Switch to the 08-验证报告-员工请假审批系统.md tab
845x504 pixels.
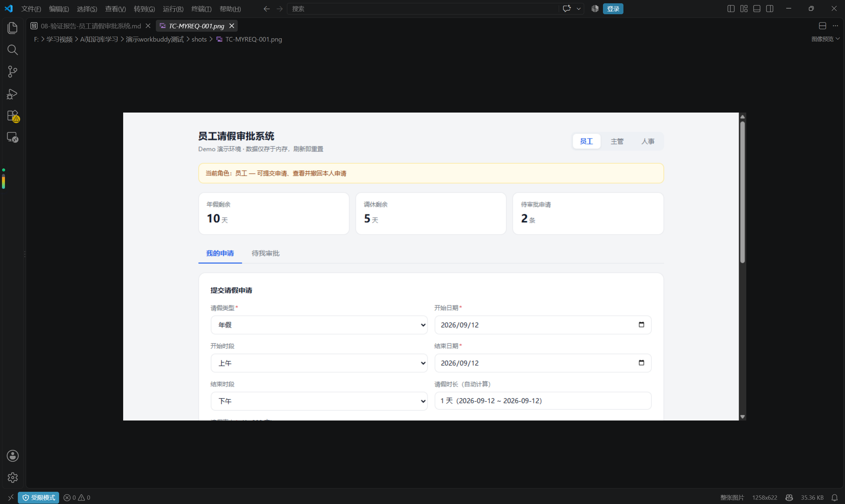click(x=90, y=26)
